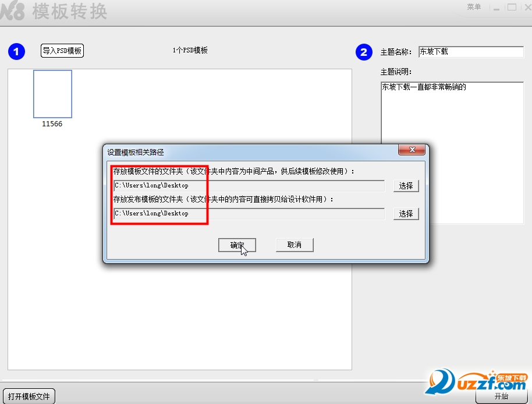Viewport: 532px width, 404px height.
Task: Click the N8 logo icon
Action: [x=13, y=12]
